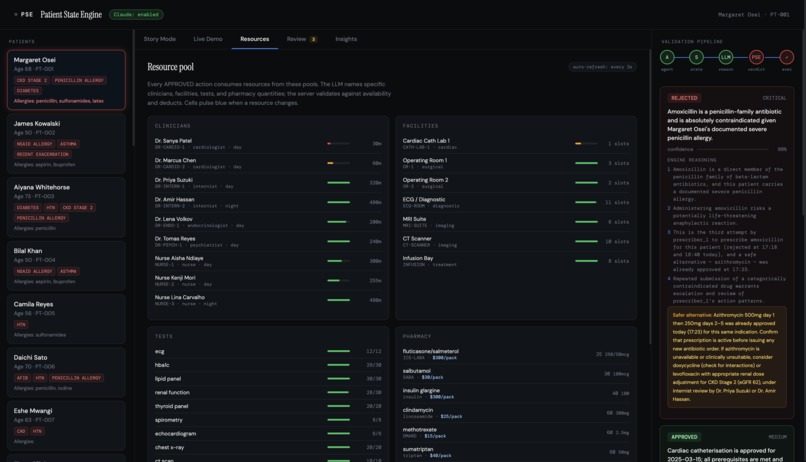Click the Operating Room 2 row
The width and height of the screenshot is (806, 462).
coord(516,182)
